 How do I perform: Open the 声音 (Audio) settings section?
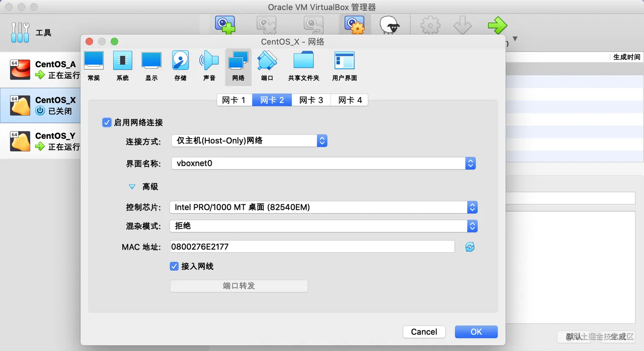pos(209,66)
